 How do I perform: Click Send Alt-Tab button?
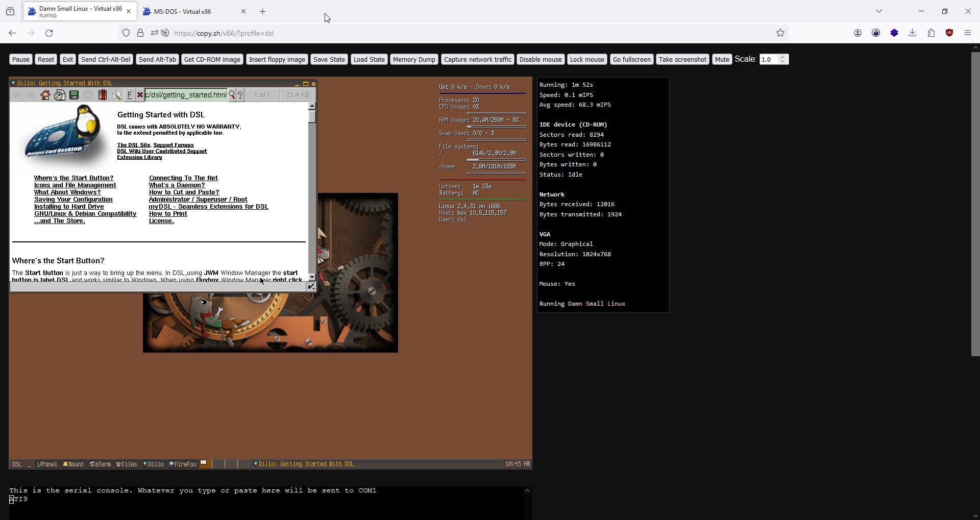click(x=157, y=59)
